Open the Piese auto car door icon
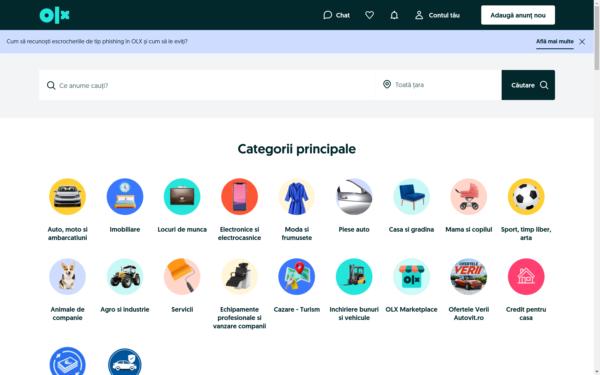 point(354,197)
